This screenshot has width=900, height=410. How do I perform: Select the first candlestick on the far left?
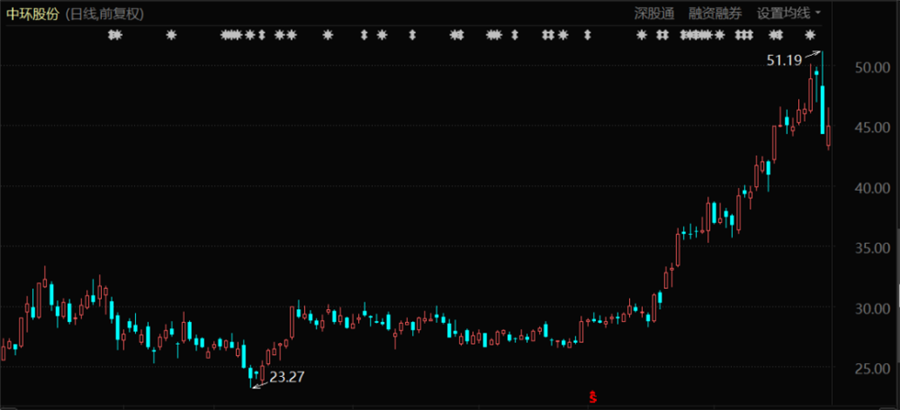[x=3, y=349]
